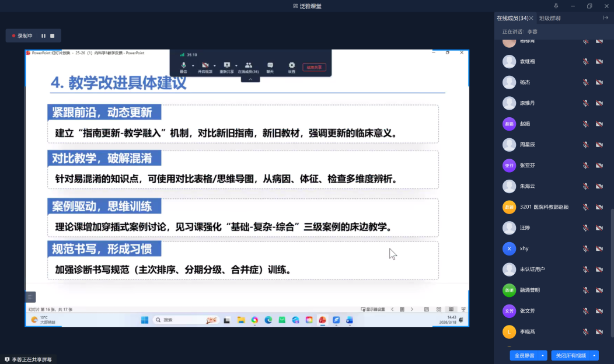Open the 聊天 chat icon in toolbar

(x=270, y=65)
